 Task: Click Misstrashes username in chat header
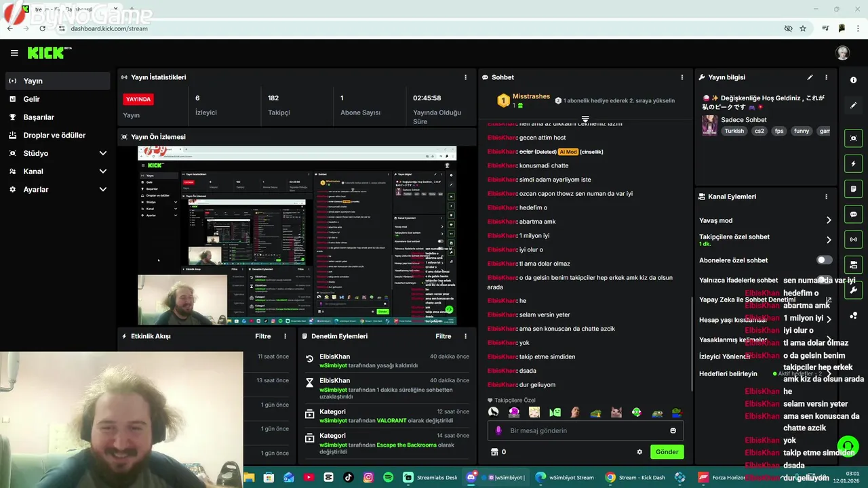coord(531,96)
